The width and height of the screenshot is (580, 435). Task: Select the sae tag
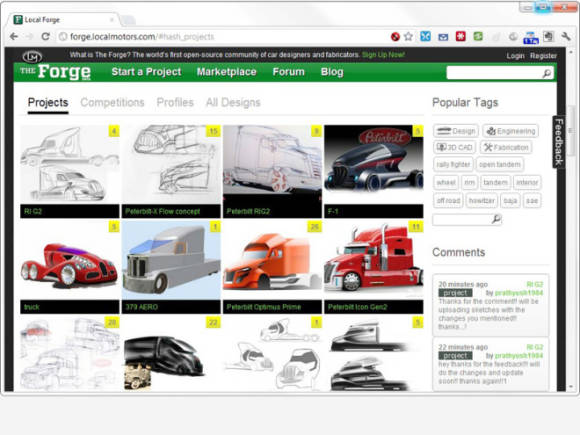(x=532, y=200)
